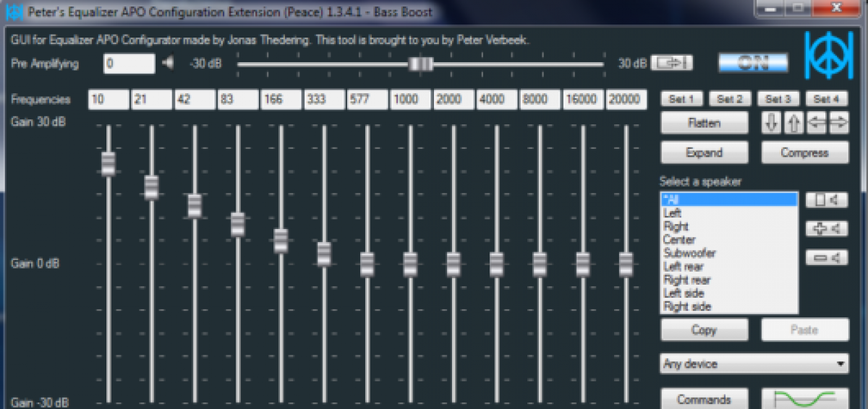Image resolution: width=868 pixels, height=409 pixels.
Task: Click the add speaker plus icon
Action: click(x=826, y=229)
